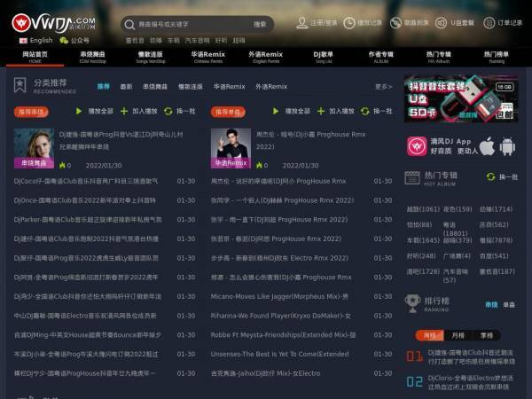Select the 外语Remix category tab

tap(271, 87)
